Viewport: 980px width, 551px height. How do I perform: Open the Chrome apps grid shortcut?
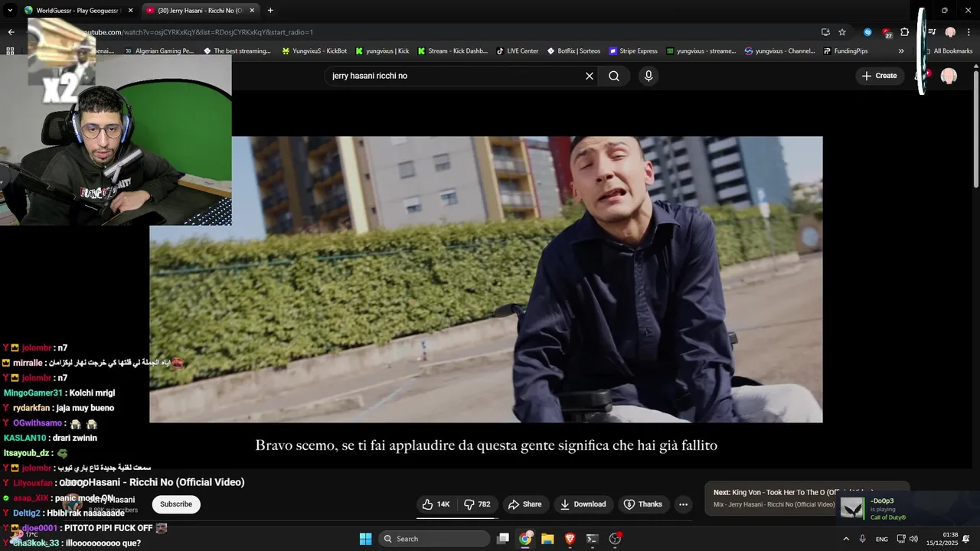pos(10,51)
